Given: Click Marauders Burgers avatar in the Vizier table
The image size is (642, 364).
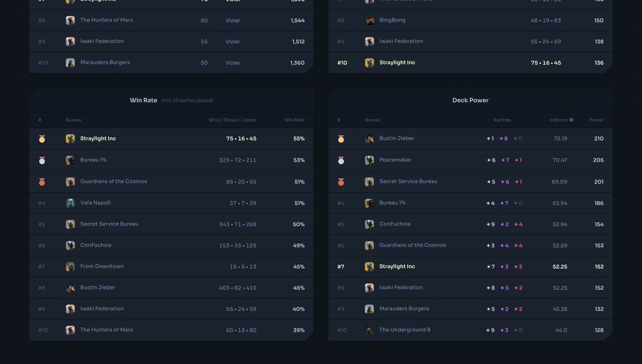Looking at the screenshot, I should [x=70, y=63].
